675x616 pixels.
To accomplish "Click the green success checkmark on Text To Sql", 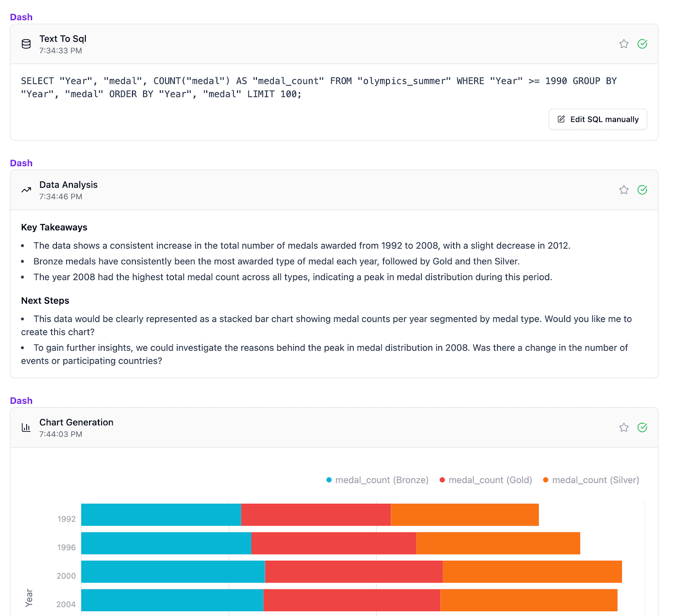I will click(642, 43).
